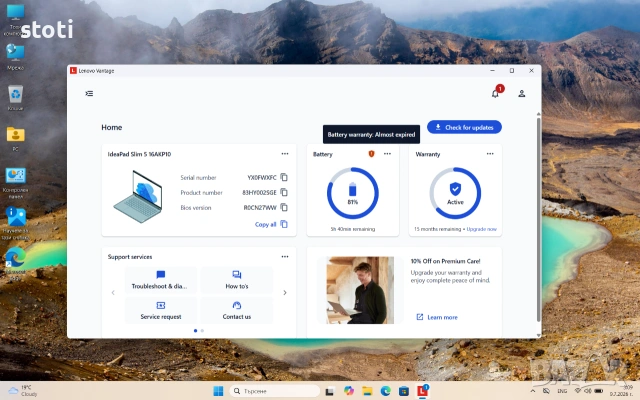Copy the product number 83HY002SGE

click(x=284, y=192)
